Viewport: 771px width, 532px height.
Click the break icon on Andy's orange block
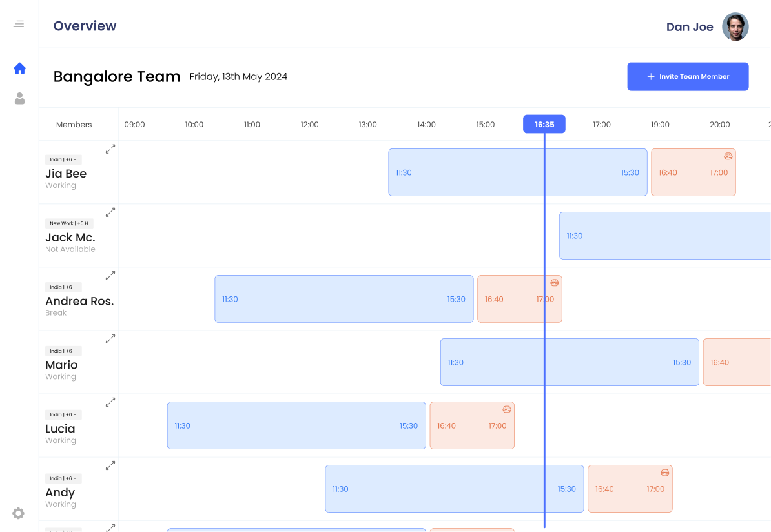tap(664, 473)
